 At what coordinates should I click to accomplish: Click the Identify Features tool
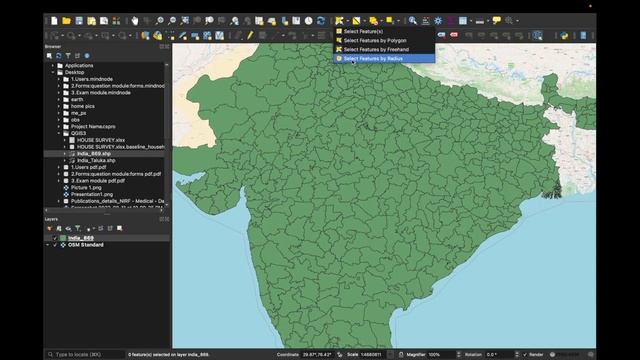413,20
